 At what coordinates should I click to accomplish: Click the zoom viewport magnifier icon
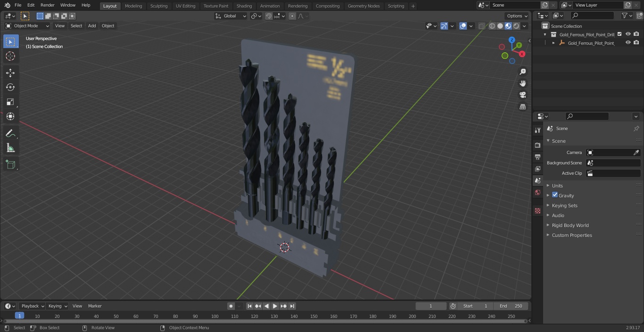pyautogui.click(x=522, y=72)
